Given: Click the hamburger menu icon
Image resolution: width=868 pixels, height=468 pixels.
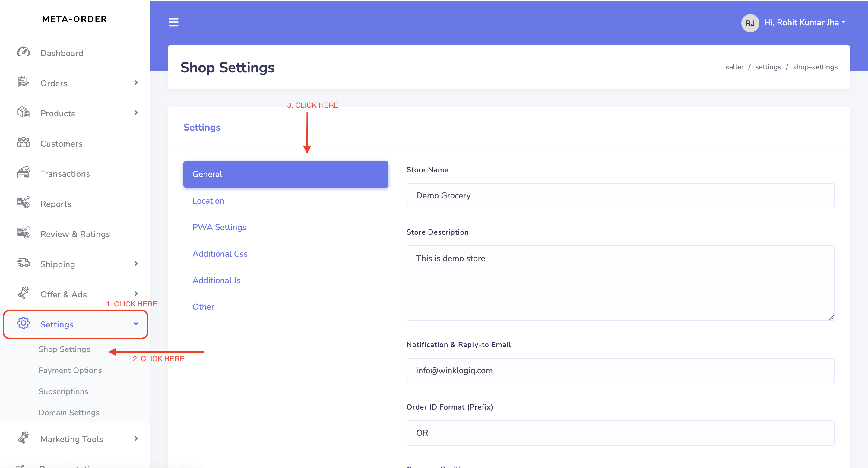Looking at the screenshot, I should click(x=173, y=22).
